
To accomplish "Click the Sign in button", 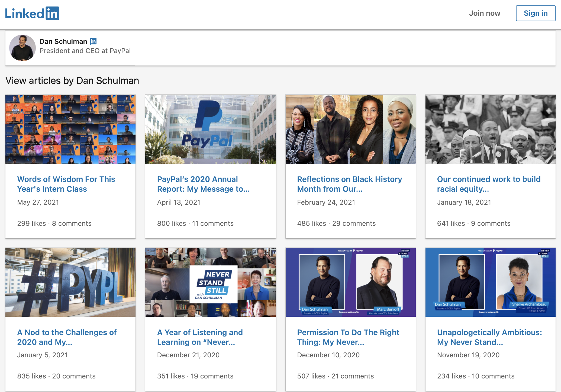I will pos(535,13).
